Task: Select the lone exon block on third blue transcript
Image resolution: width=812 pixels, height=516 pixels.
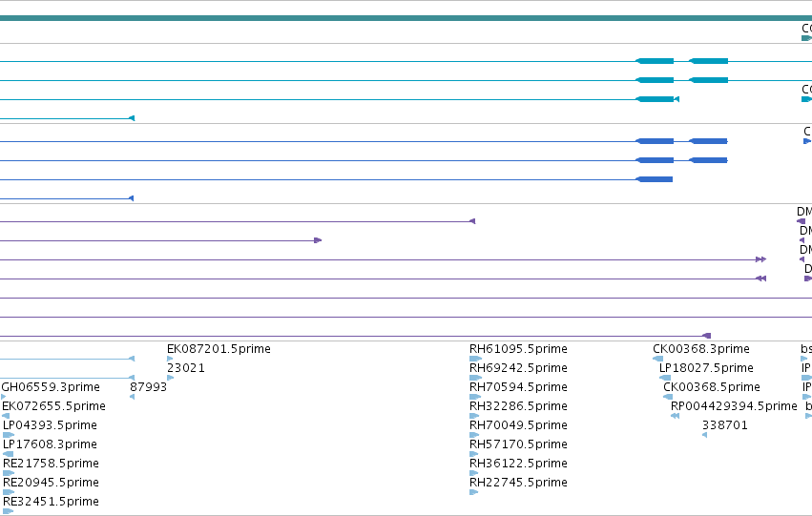Action: click(654, 179)
